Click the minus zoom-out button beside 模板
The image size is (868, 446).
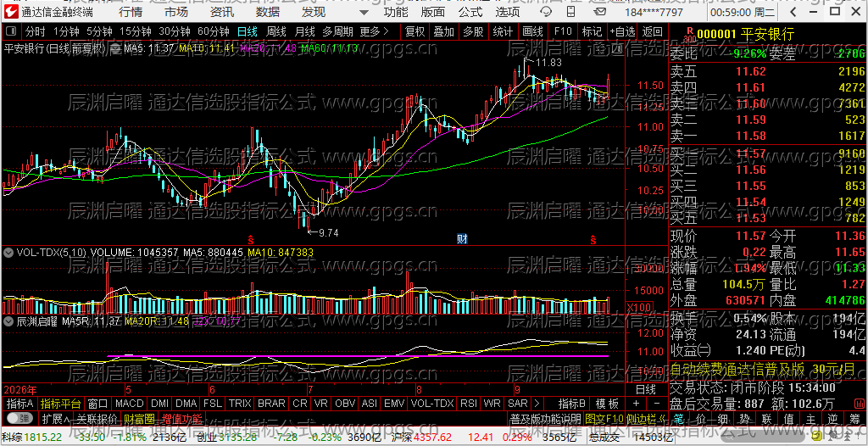[x=656, y=404]
